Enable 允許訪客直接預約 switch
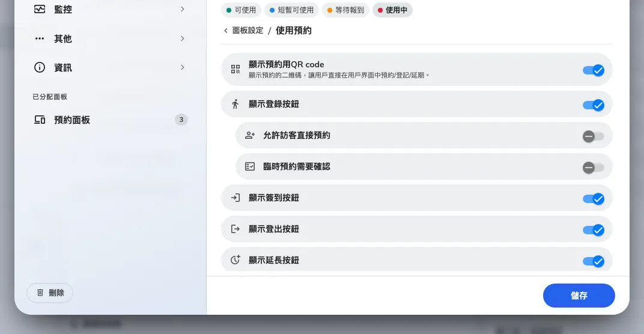The height and width of the screenshot is (334, 644). pyautogui.click(x=593, y=136)
